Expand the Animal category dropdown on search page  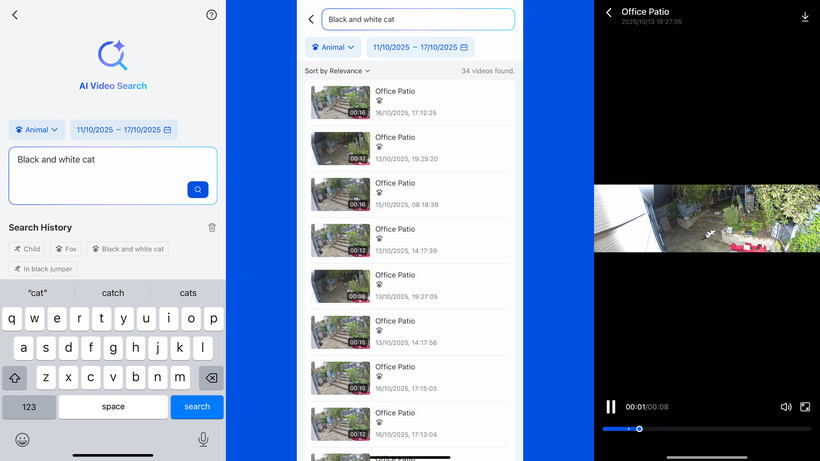37,130
